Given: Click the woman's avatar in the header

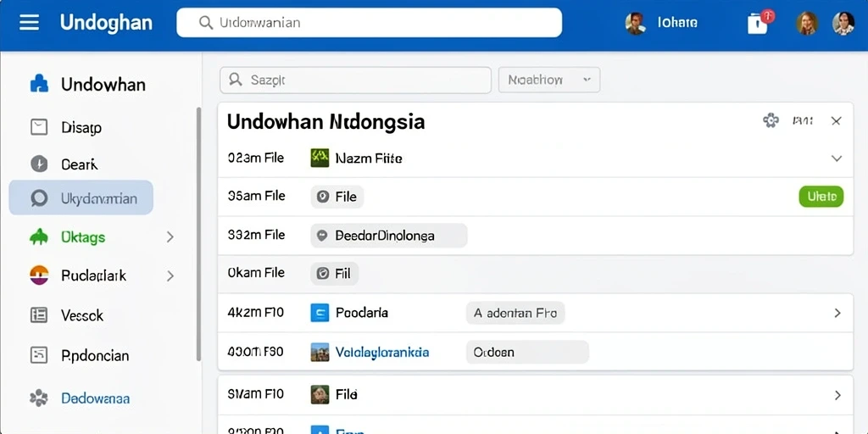Looking at the screenshot, I should coord(807,23).
